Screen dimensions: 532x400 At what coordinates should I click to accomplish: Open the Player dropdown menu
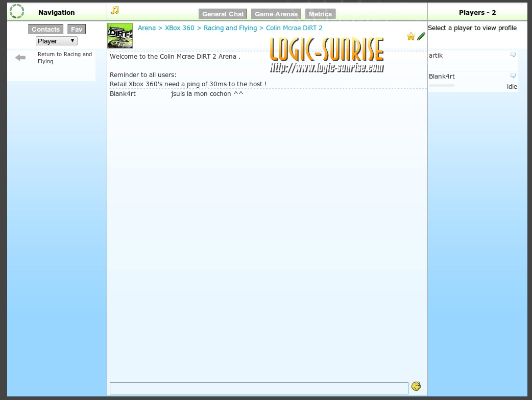tap(57, 41)
